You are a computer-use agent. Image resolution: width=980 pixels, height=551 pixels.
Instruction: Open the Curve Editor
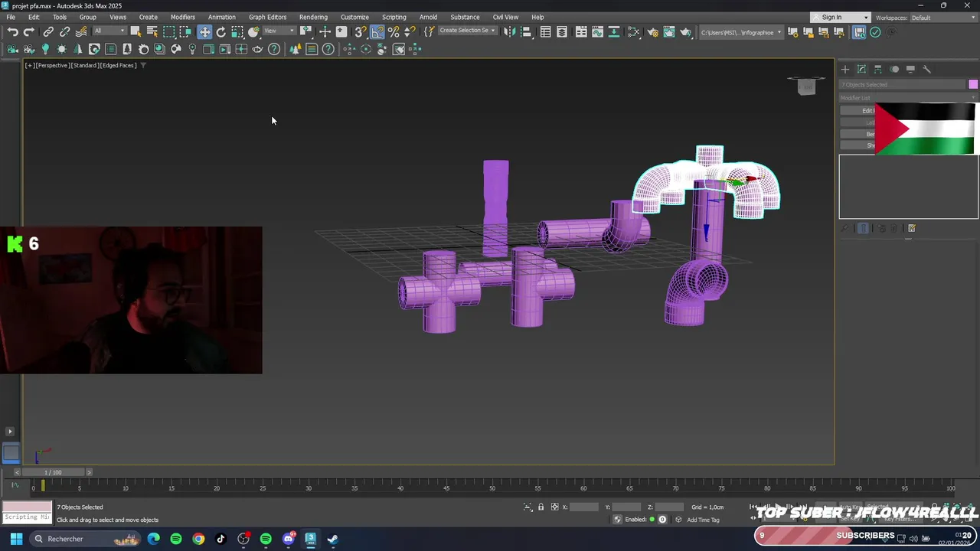(597, 32)
